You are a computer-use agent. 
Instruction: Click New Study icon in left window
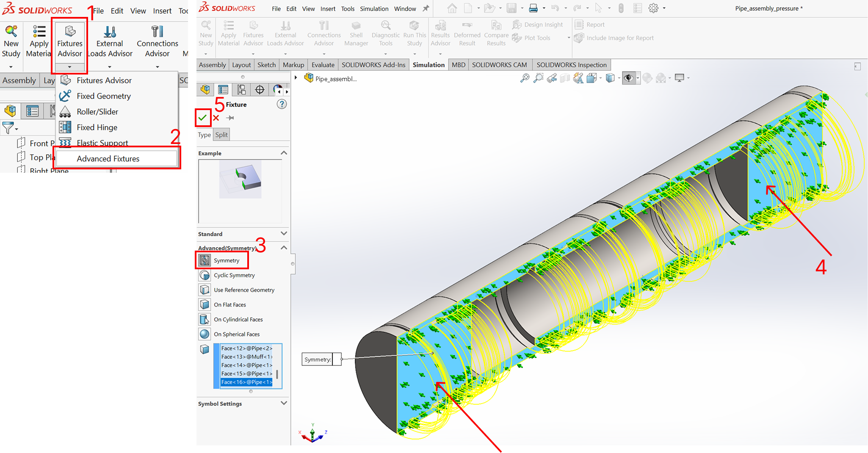(x=11, y=32)
